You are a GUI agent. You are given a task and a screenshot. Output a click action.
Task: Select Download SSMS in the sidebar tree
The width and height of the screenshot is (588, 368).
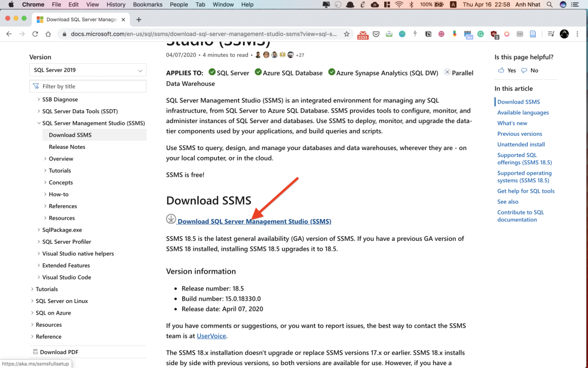95,135
